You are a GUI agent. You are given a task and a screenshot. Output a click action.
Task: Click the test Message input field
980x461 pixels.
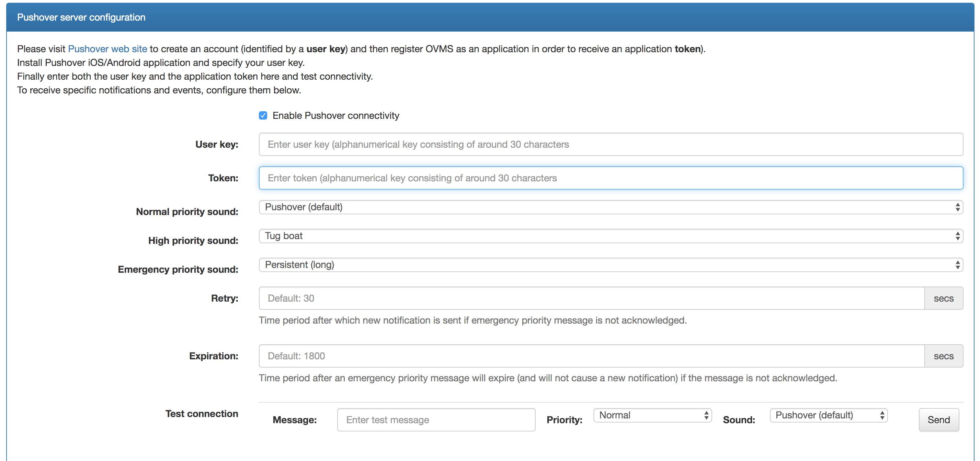pyautogui.click(x=436, y=419)
